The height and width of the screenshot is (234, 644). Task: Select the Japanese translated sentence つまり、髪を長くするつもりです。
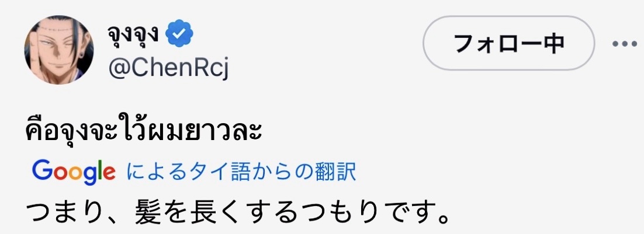click(x=237, y=212)
